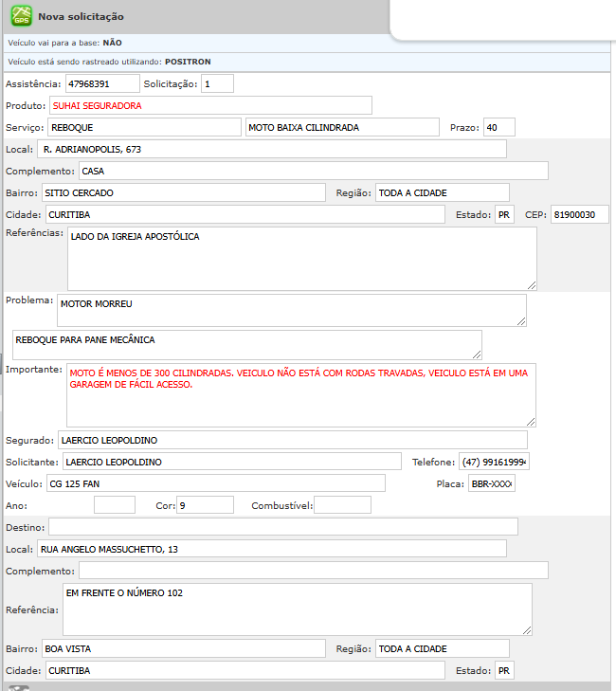The height and width of the screenshot is (691, 616).
Task: Click the Cidade field next to Estado and CEP
Action: 245,214
